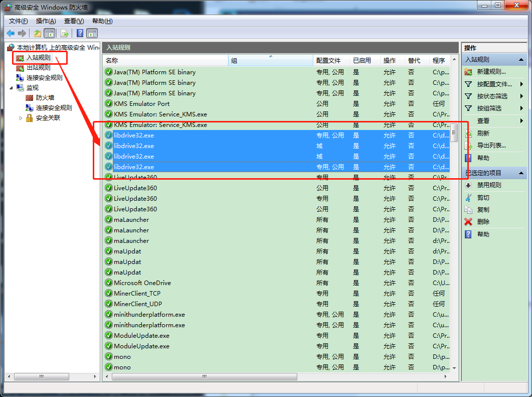The image size is (532, 397).
Task: Select the first minithunderplatform.exe rule row
Action: pos(277,315)
